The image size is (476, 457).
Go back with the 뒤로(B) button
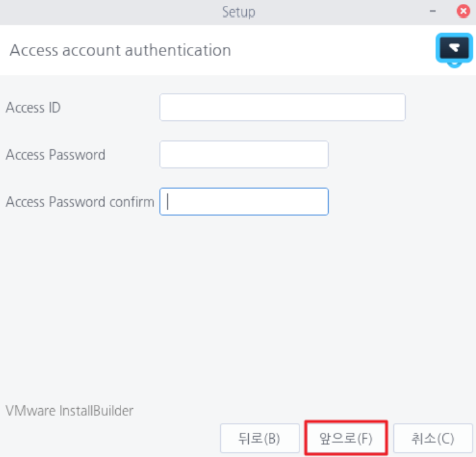(259, 438)
